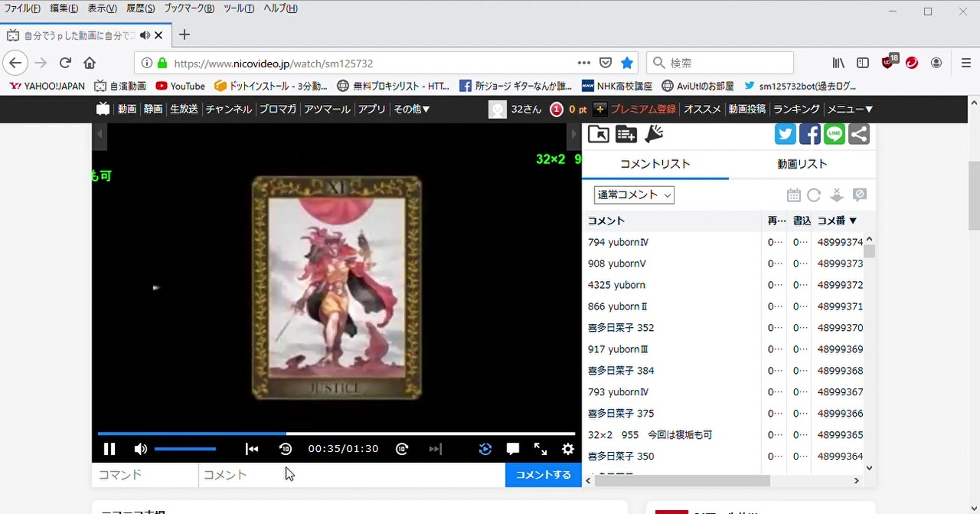This screenshot has height=514, width=980.
Task: Seek on the video progress bar
Action: (x=336, y=434)
